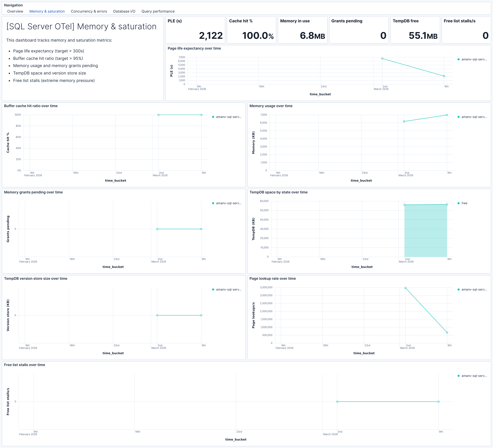Click the Cache hit % metric tile

[251, 30]
